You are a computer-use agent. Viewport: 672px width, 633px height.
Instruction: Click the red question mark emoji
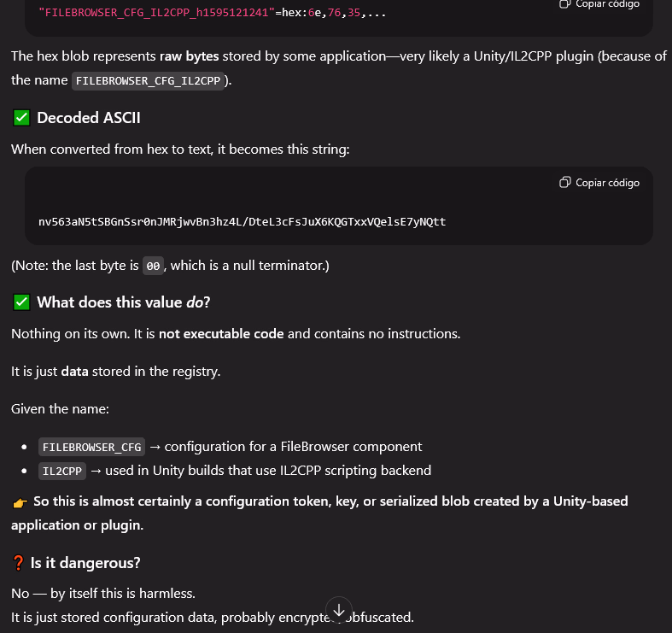(19, 563)
